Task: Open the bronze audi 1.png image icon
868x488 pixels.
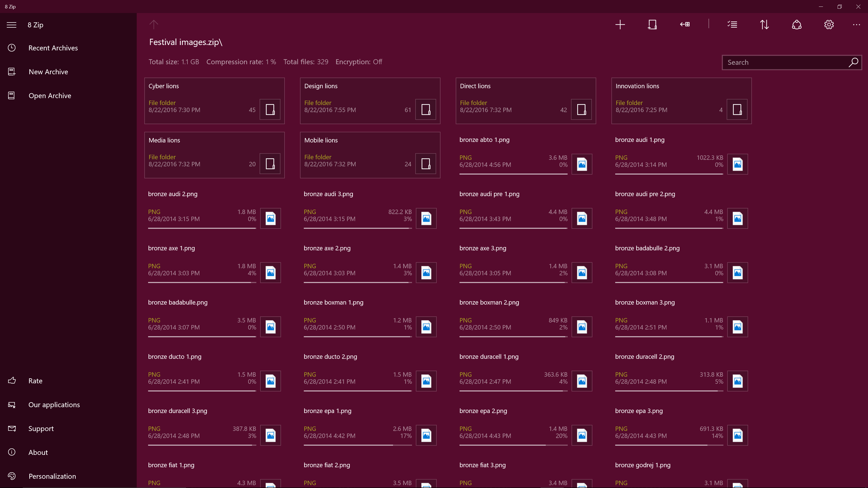Action: click(737, 164)
